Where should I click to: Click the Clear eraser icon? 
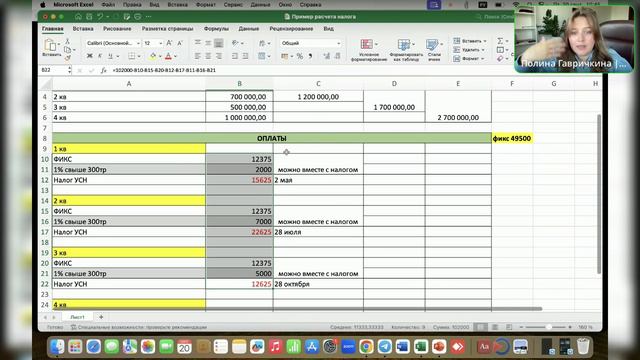(500, 58)
